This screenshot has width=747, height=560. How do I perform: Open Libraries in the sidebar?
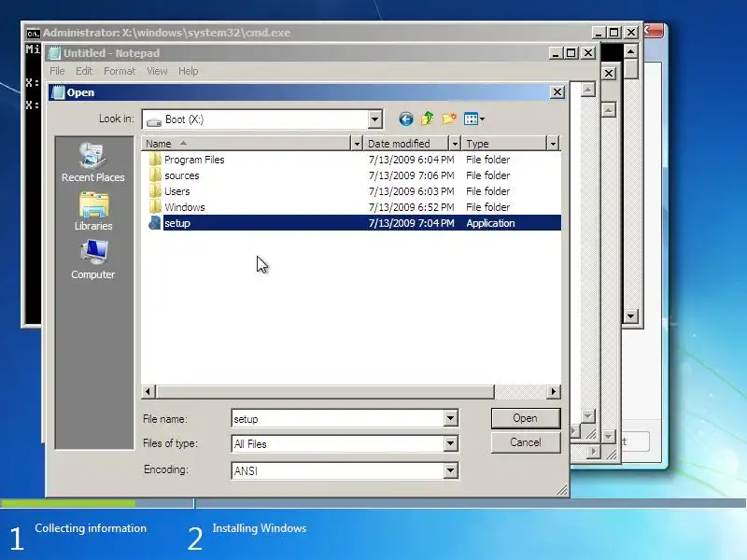[x=93, y=212]
